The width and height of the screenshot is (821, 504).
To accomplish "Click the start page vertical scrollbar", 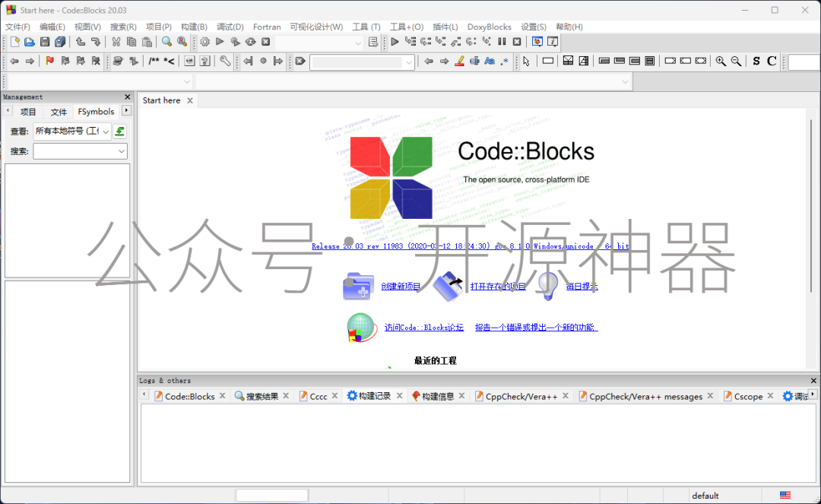I will tap(811, 206).
